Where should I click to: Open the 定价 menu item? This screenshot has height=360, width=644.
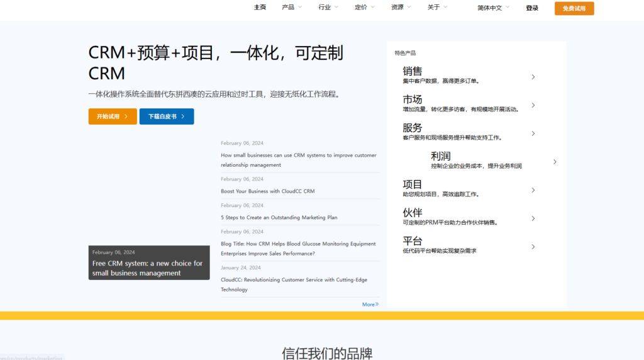(364, 8)
